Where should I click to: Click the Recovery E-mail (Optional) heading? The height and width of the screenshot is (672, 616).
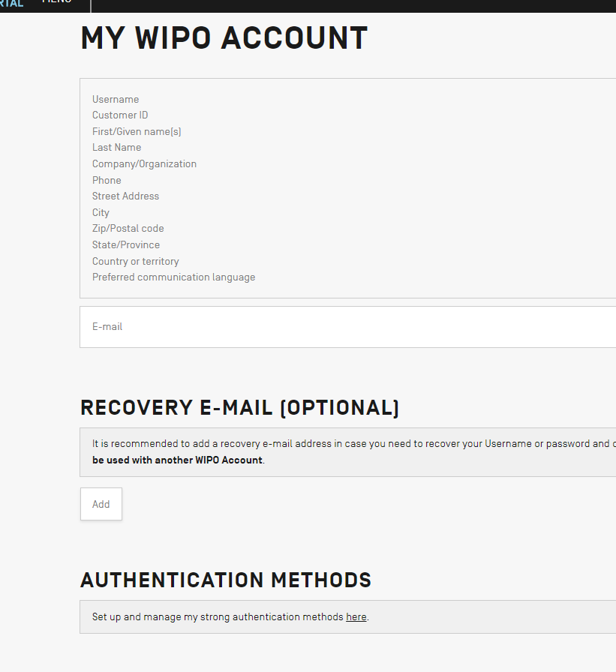click(x=239, y=408)
